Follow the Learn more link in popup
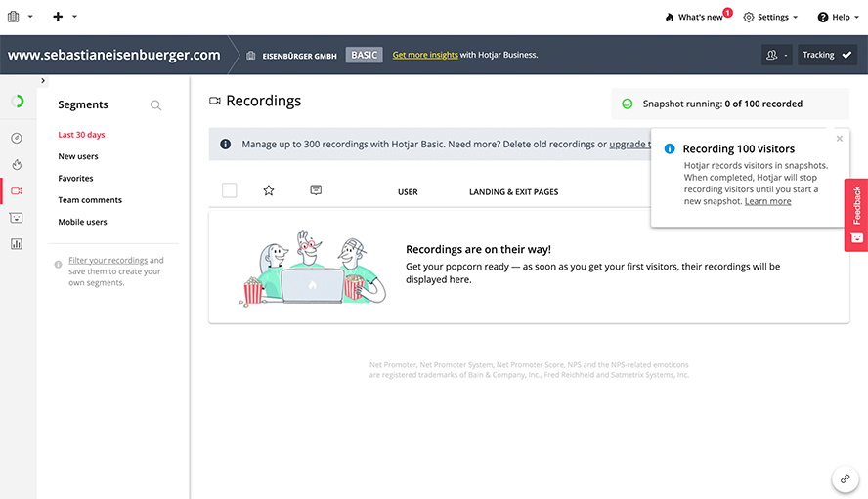The image size is (868, 499). point(767,201)
